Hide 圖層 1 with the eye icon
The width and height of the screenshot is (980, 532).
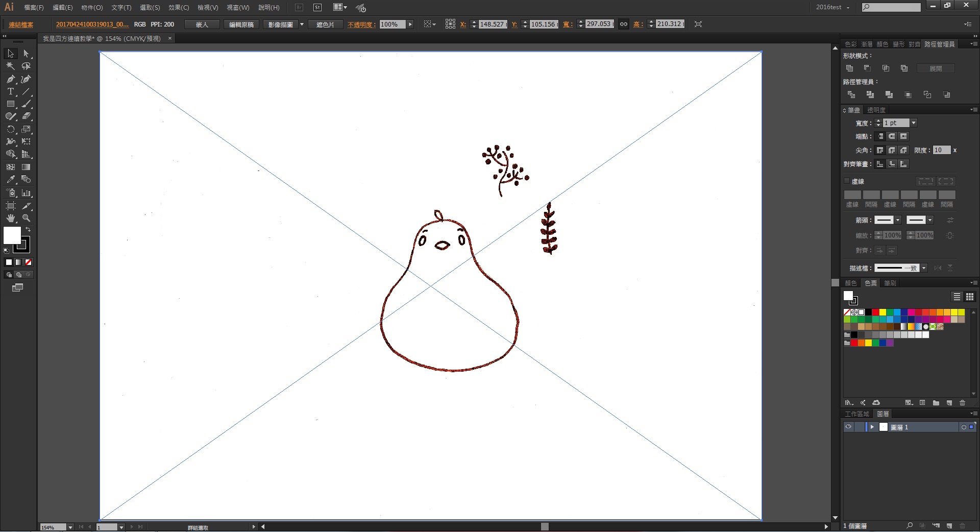coord(848,427)
